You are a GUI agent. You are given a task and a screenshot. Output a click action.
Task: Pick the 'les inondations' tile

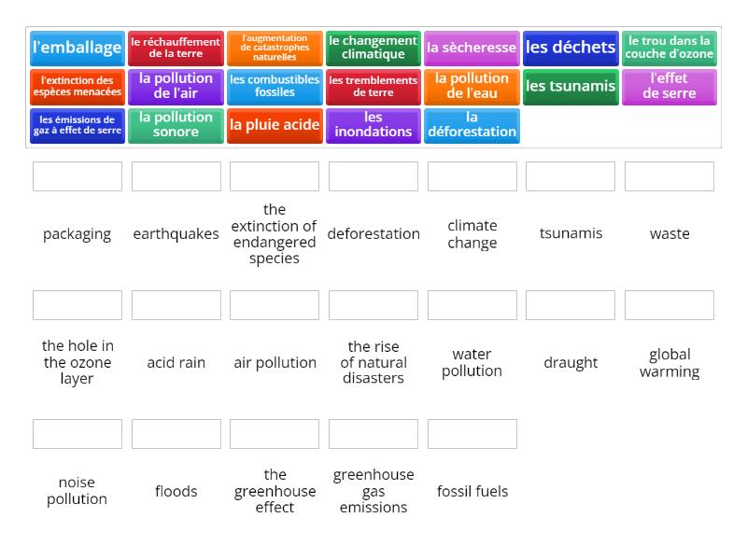pyautogui.click(x=373, y=125)
